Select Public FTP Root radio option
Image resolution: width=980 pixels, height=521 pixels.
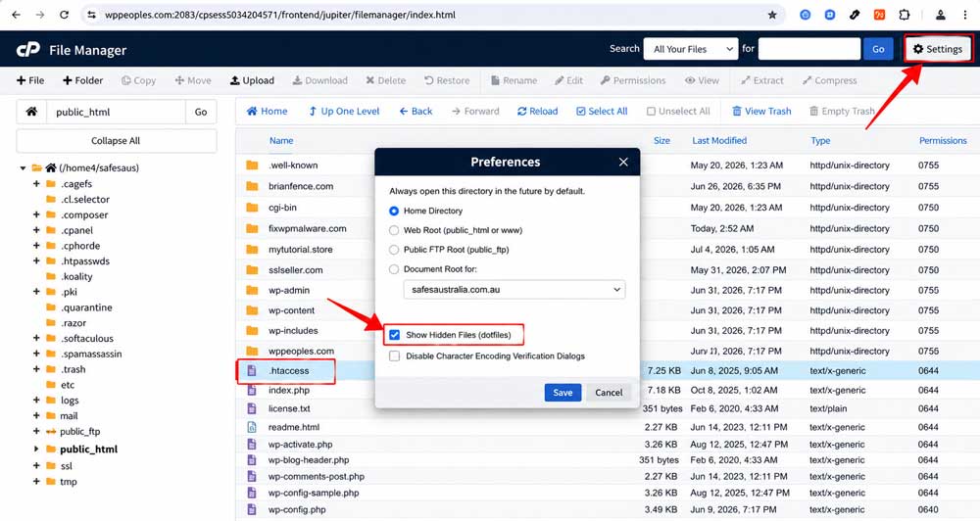pyautogui.click(x=394, y=250)
